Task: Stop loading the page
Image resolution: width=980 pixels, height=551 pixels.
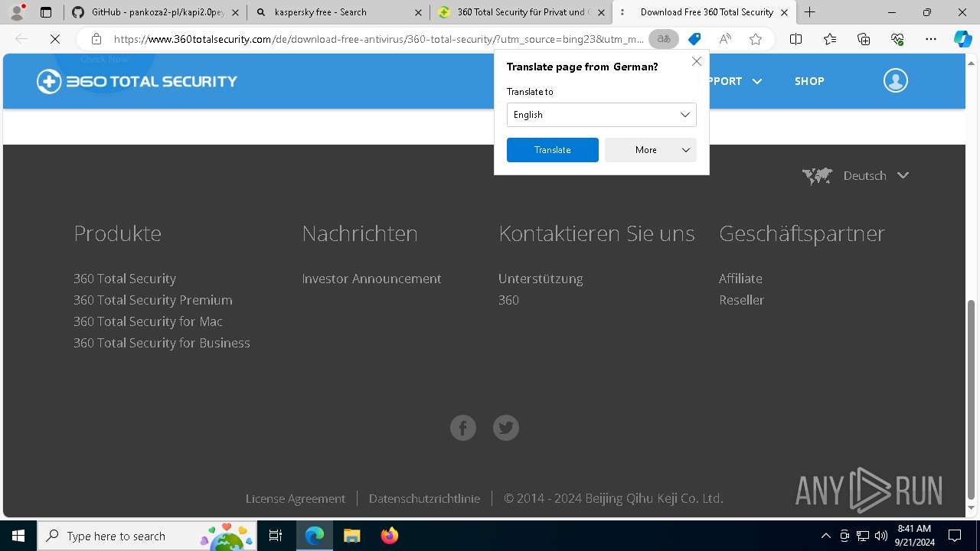Action: pyautogui.click(x=55, y=39)
